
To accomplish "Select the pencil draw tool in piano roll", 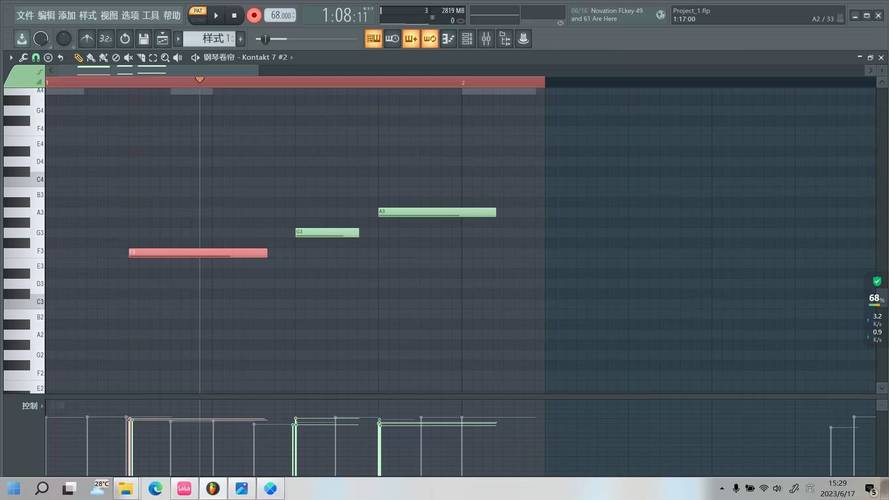I will tap(79, 58).
